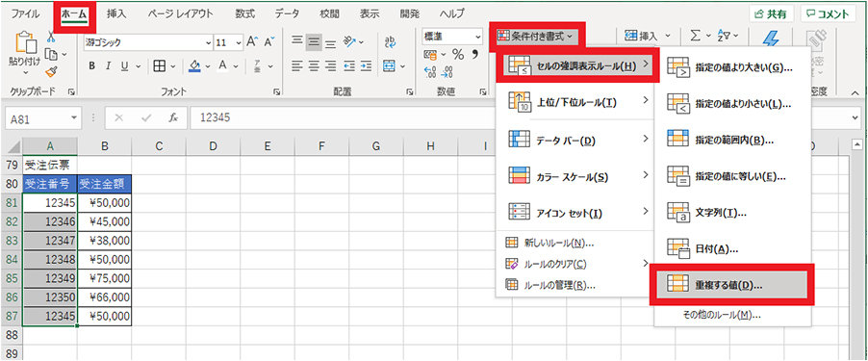The height and width of the screenshot is (361, 868).
Task: Switch to the データ tab
Action: (x=287, y=13)
